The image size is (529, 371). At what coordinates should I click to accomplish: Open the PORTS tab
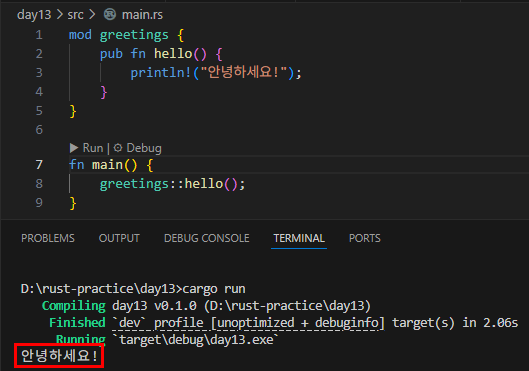[x=365, y=238]
